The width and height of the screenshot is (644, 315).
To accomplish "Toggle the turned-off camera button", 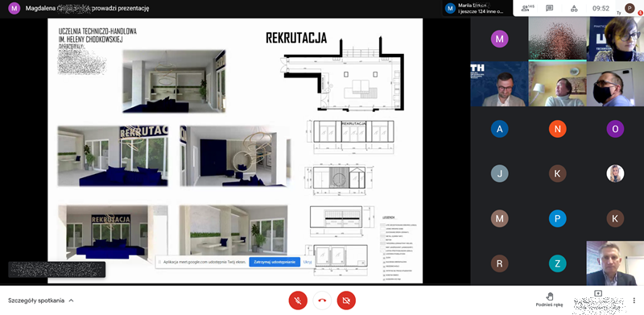I will point(346,300).
